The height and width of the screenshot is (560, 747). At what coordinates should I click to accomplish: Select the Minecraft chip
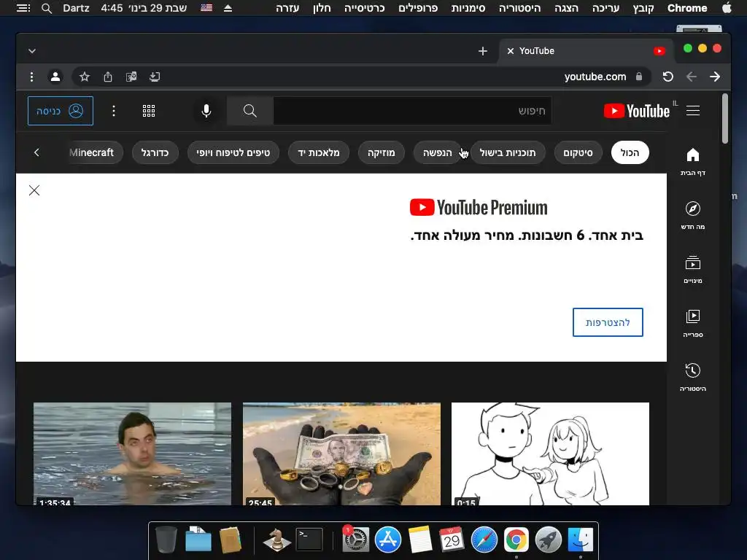(x=96, y=152)
